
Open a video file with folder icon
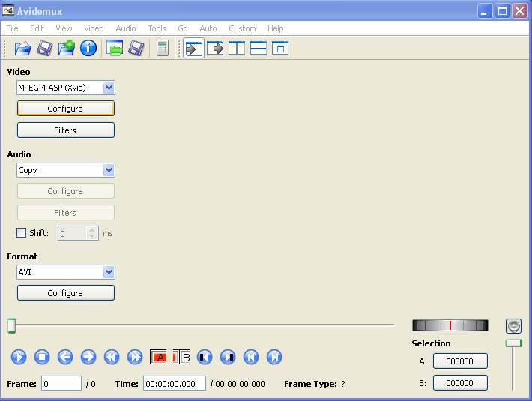[x=22, y=48]
